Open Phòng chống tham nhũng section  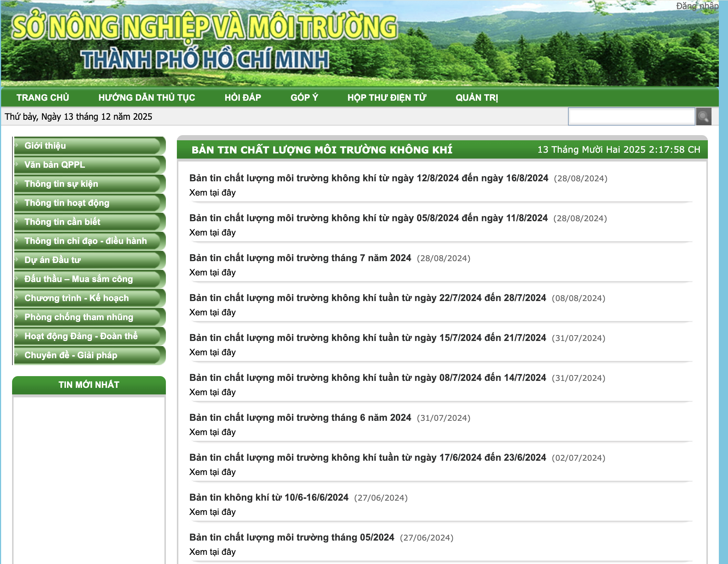[x=79, y=317]
